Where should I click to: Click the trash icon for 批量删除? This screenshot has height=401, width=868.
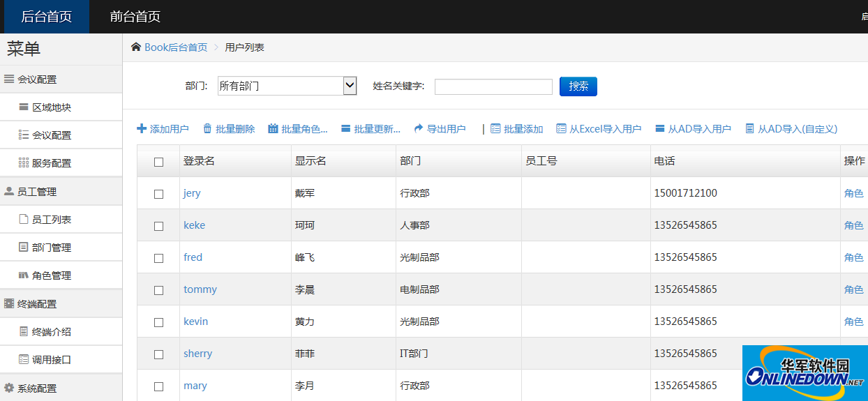tap(207, 129)
